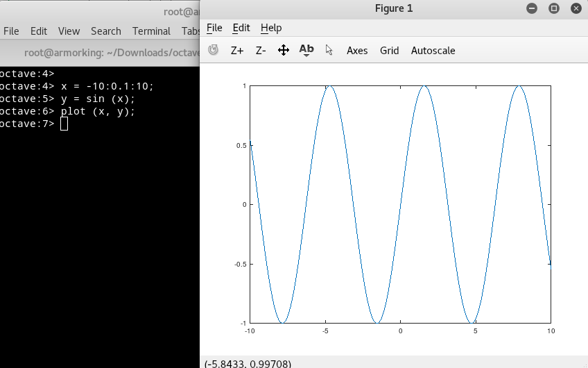Toggle Axes visibility in Figure toolbar
This screenshot has width=588, height=368.
coord(357,50)
